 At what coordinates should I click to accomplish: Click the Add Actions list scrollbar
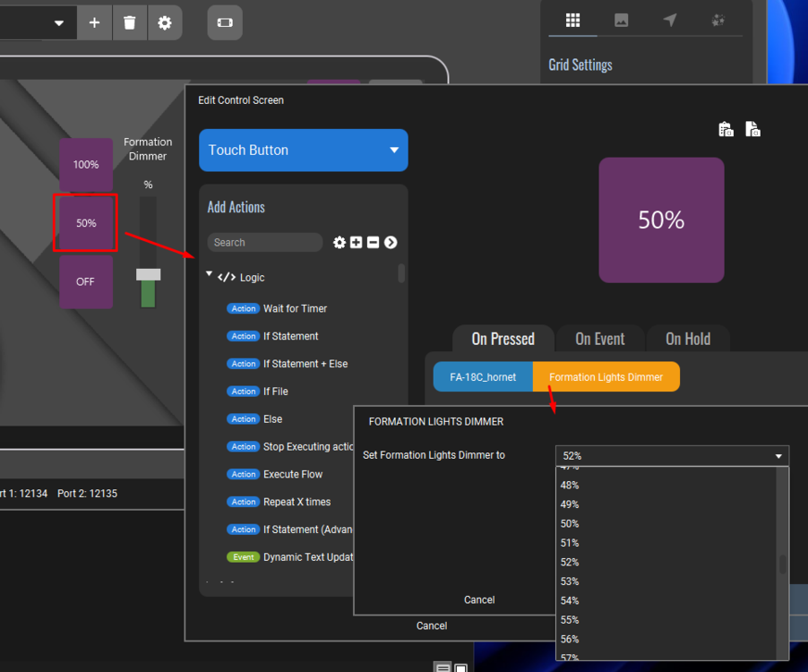tap(401, 273)
